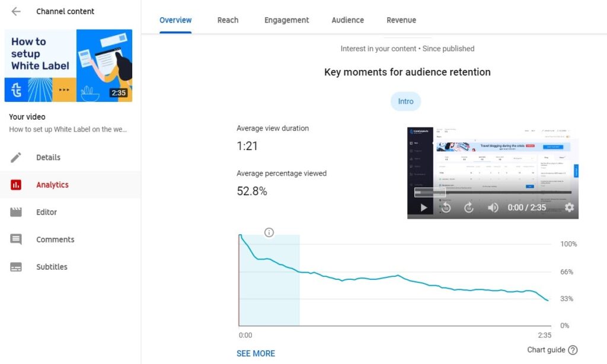Switch to the Reach tab

point(228,20)
